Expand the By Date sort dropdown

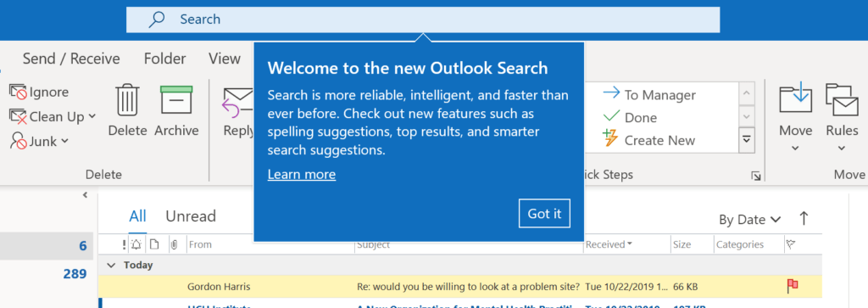(749, 220)
